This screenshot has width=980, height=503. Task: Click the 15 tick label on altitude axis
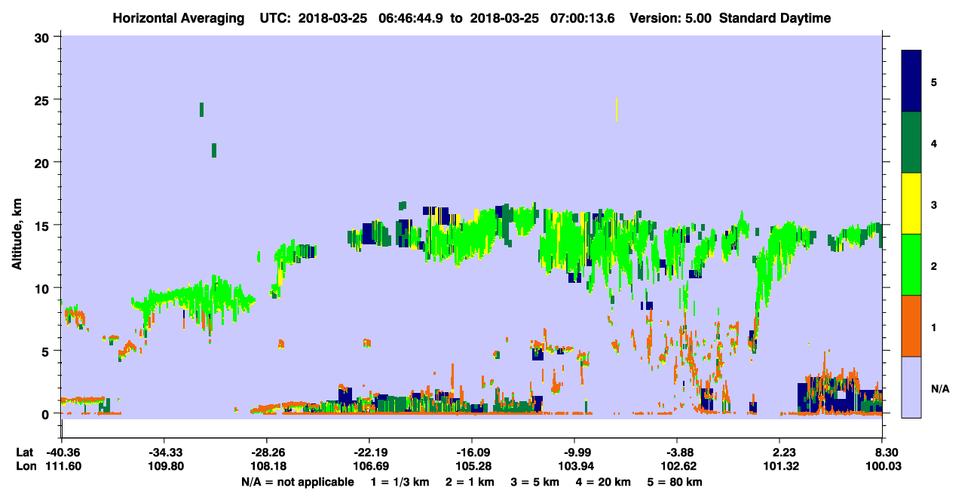point(44,225)
